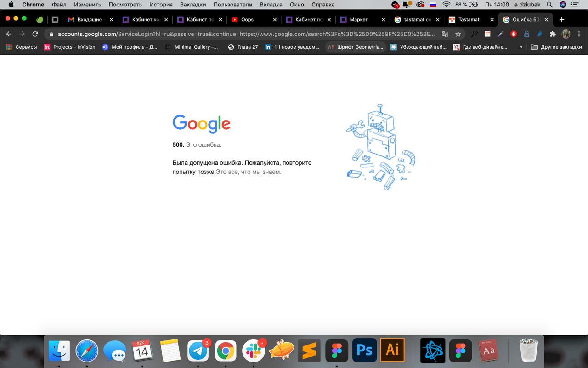Screen dimensions: 588x368
Task: Open Slack from the Dock
Action: (254, 351)
